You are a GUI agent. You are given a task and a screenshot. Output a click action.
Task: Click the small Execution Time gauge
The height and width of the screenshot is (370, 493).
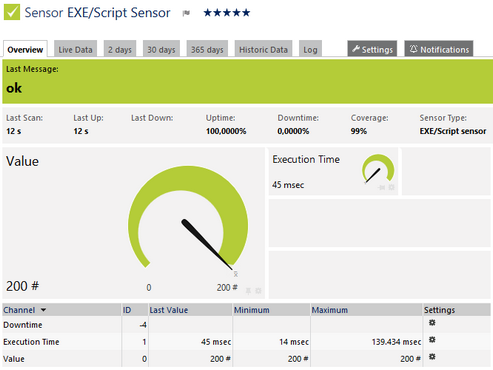click(378, 169)
